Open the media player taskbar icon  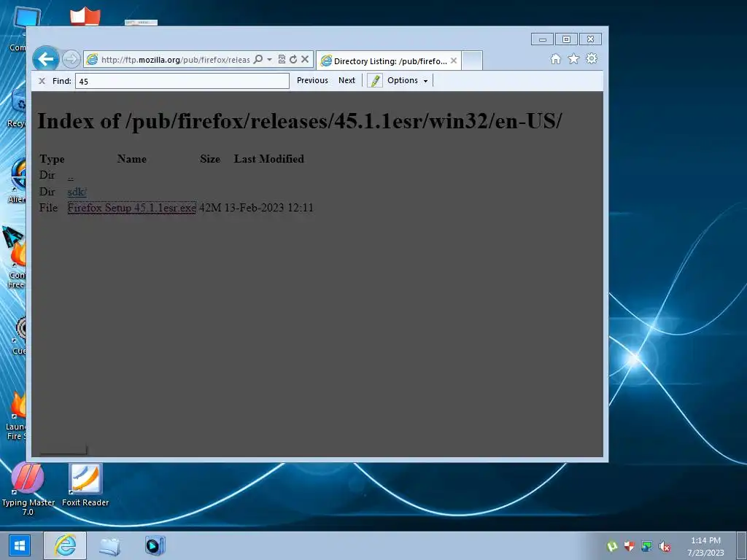(x=155, y=545)
